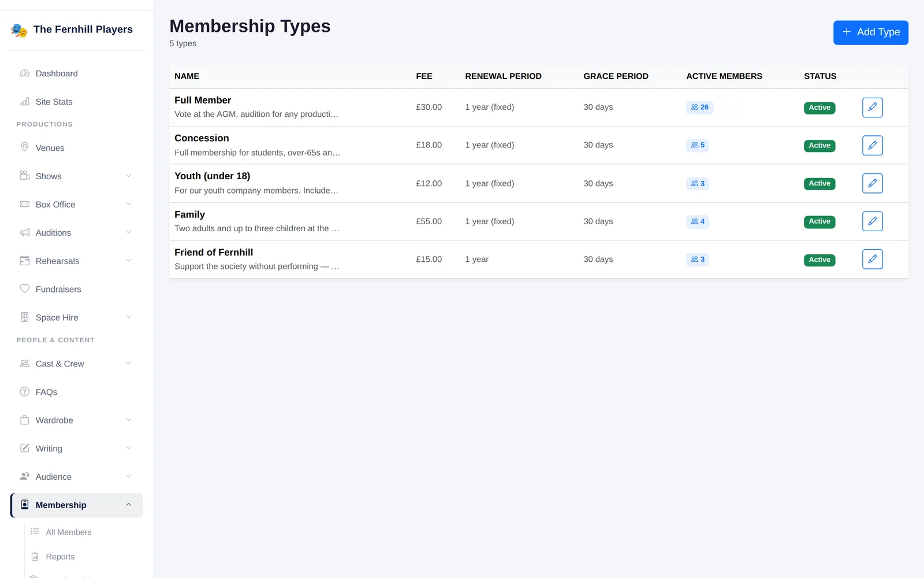
Task: Click the Audience people icon
Action: (25, 476)
